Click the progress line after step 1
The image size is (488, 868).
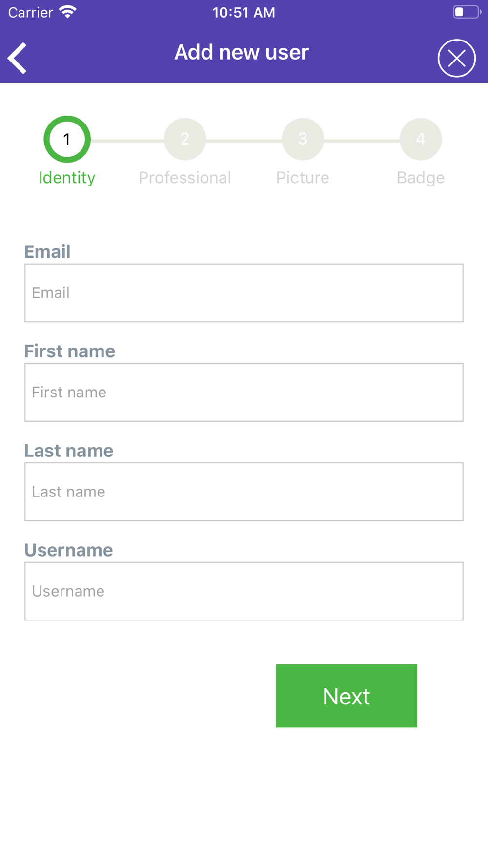pos(127,141)
